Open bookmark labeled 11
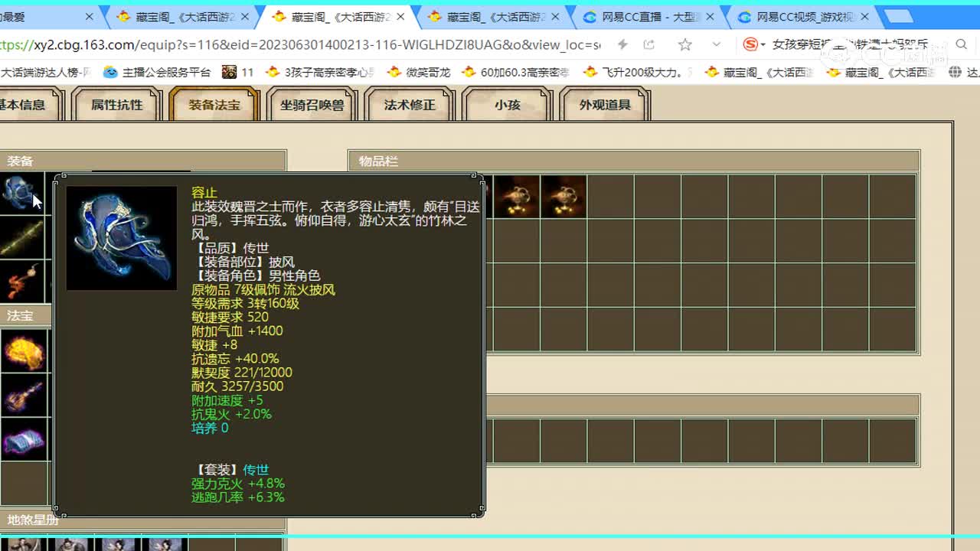Viewport: 980px width, 551px height. click(x=238, y=73)
